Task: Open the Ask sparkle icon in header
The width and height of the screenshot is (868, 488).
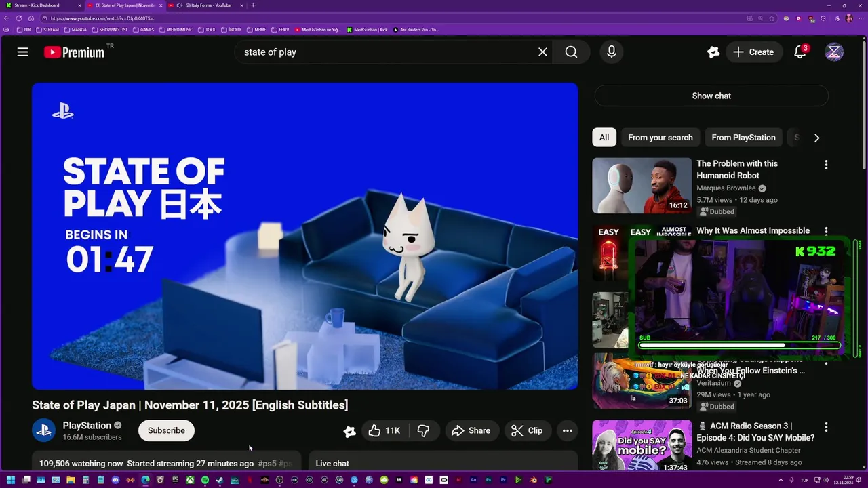Action: (713, 52)
